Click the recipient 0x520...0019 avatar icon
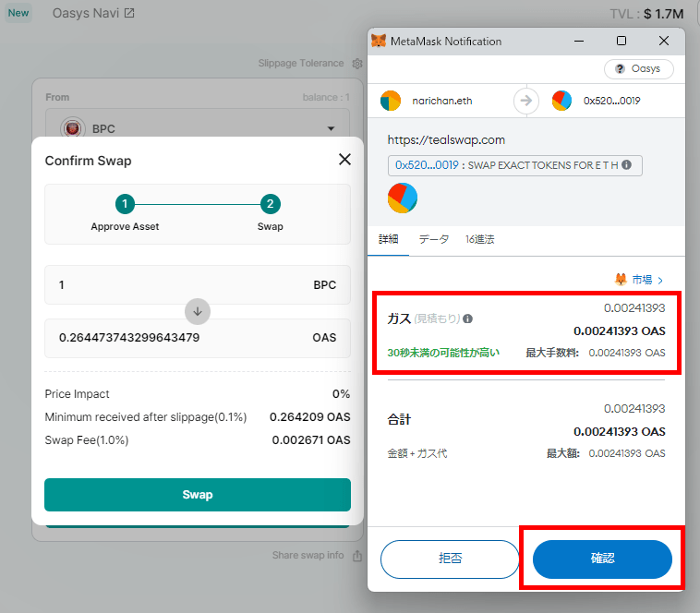This screenshot has height=613, width=700. [x=561, y=101]
